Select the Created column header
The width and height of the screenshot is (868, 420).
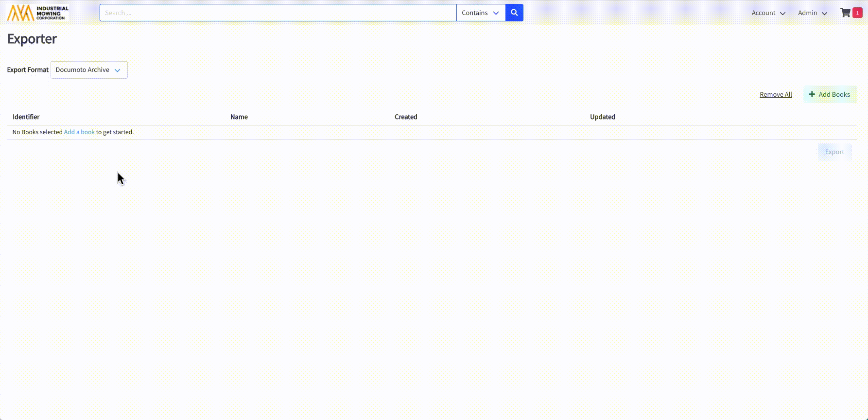coord(406,117)
